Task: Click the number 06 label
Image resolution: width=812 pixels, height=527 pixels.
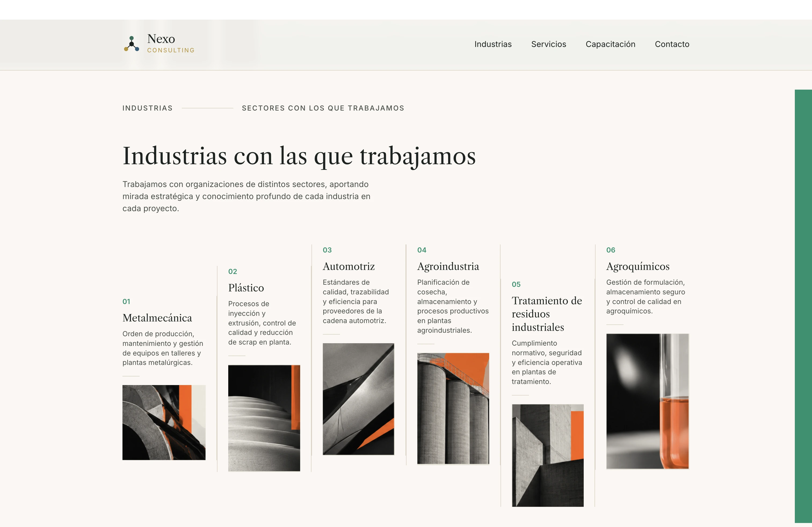Action: pos(611,250)
